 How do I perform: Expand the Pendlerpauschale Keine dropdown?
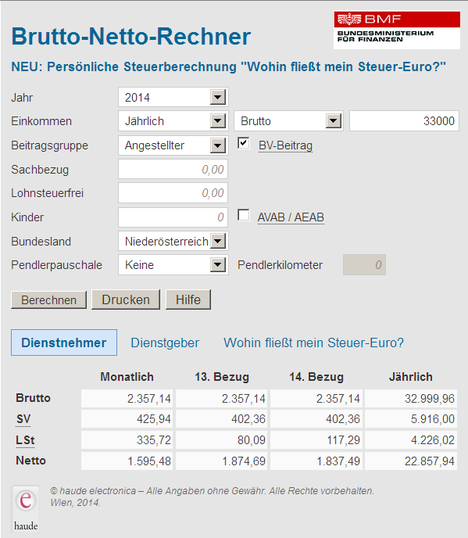pyautogui.click(x=173, y=265)
